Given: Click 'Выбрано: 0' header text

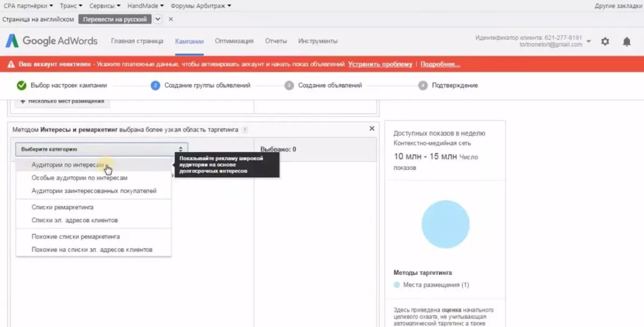Looking at the screenshot, I should coord(278,149).
